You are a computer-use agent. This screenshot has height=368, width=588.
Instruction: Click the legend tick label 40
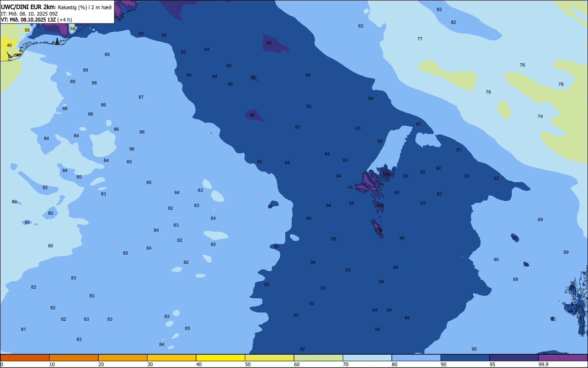point(199,364)
